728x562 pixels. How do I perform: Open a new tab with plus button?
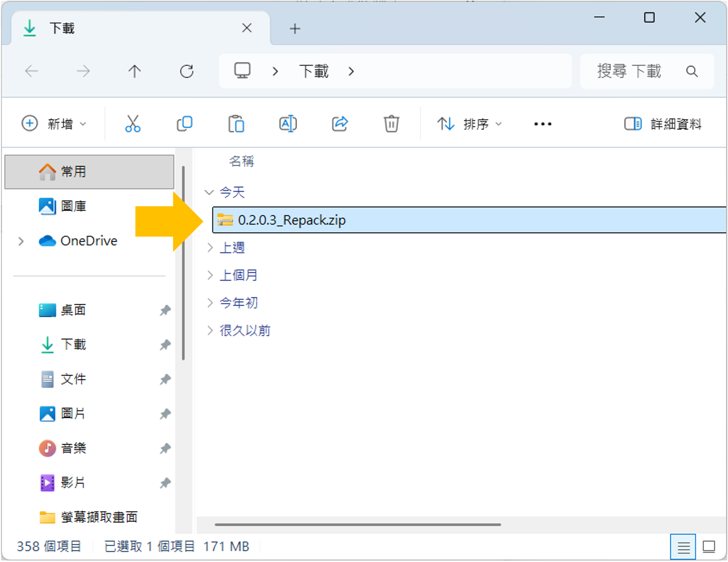(x=295, y=29)
